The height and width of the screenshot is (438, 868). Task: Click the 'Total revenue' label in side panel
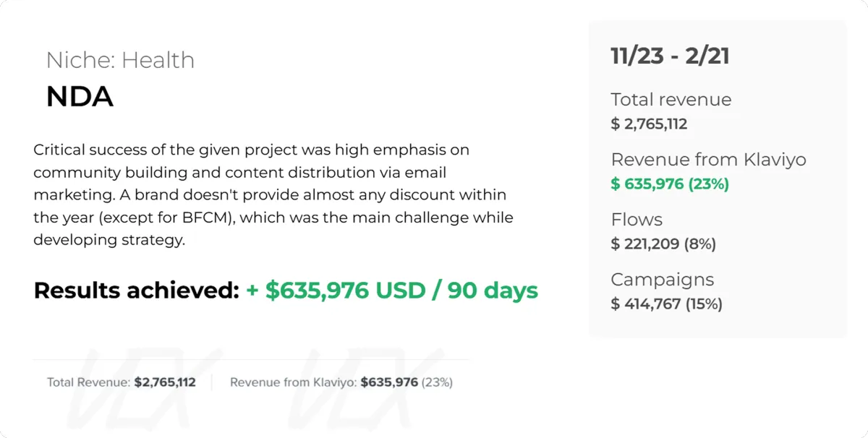pos(671,100)
